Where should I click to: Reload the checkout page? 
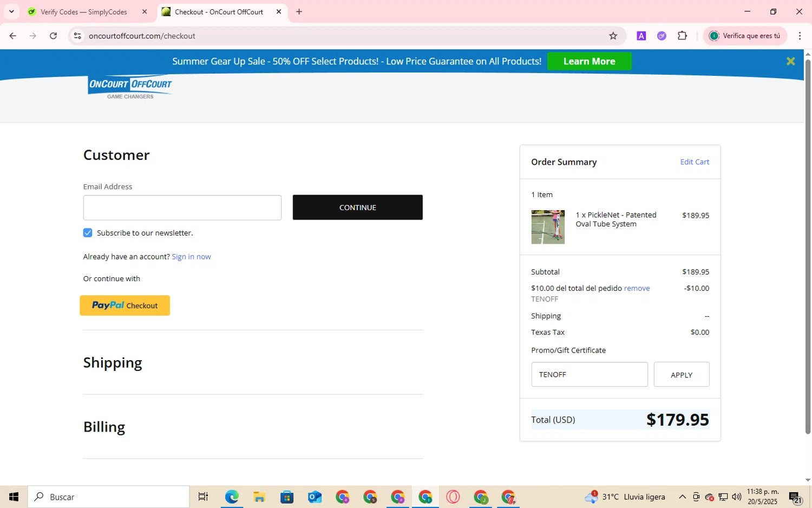click(x=53, y=36)
